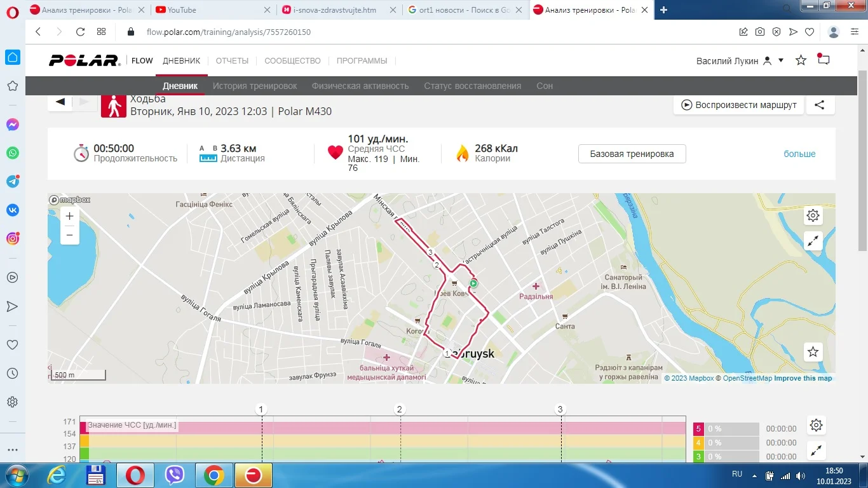
Task: Click Базовая тренировка button
Action: pos(632,154)
